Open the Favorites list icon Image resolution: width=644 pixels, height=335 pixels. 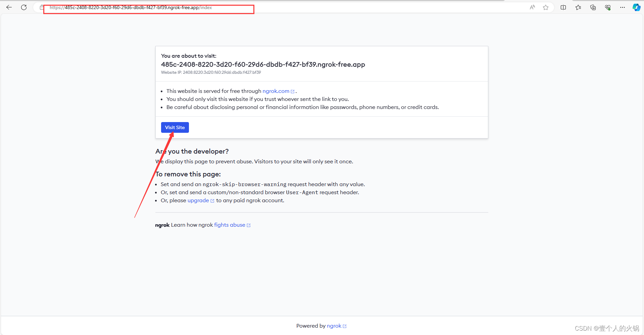[x=578, y=7]
